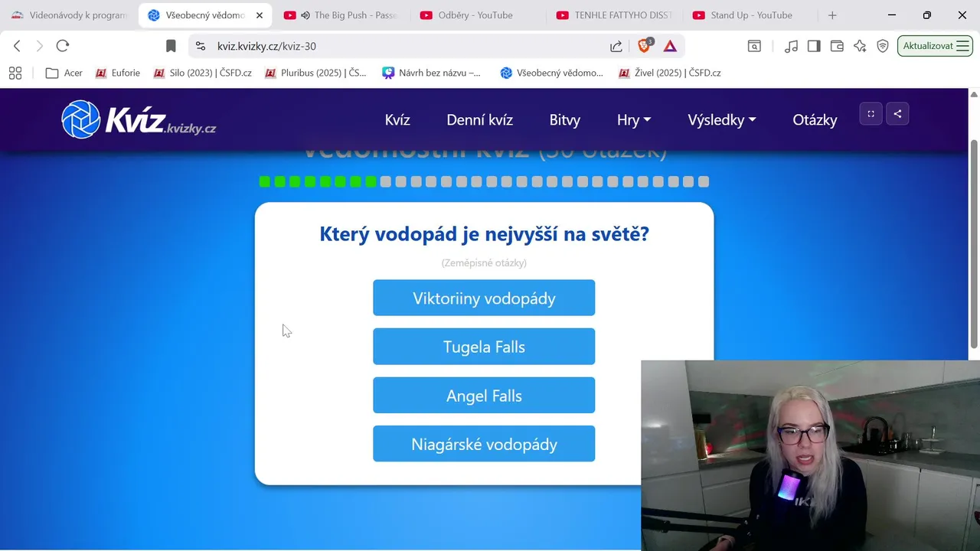Click the fullscreen icon in the quiz header
Screen dimensions: 980x551
(871, 113)
